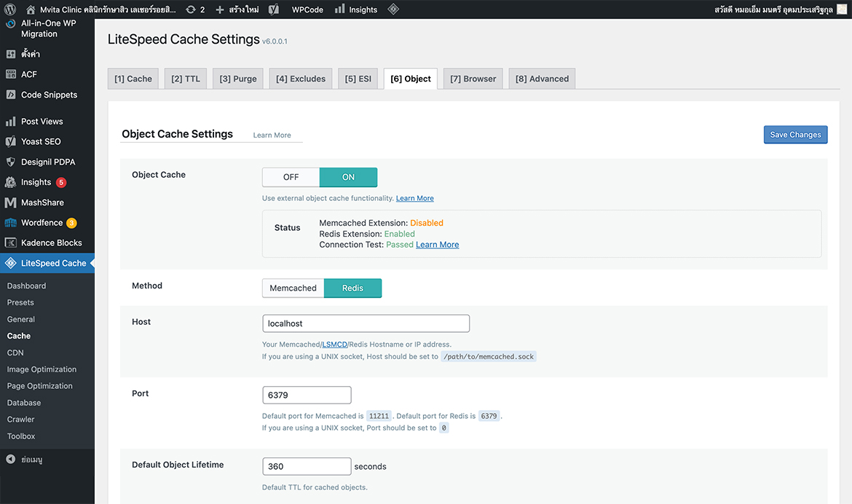Viewport: 852px width, 504px height.
Task: Switch to the [7] Browser tab
Action: point(473,79)
